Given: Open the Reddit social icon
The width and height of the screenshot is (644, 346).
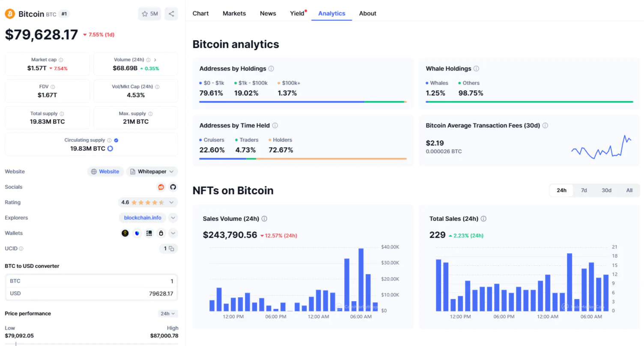Looking at the screenshot, I should tap(161, 187).
